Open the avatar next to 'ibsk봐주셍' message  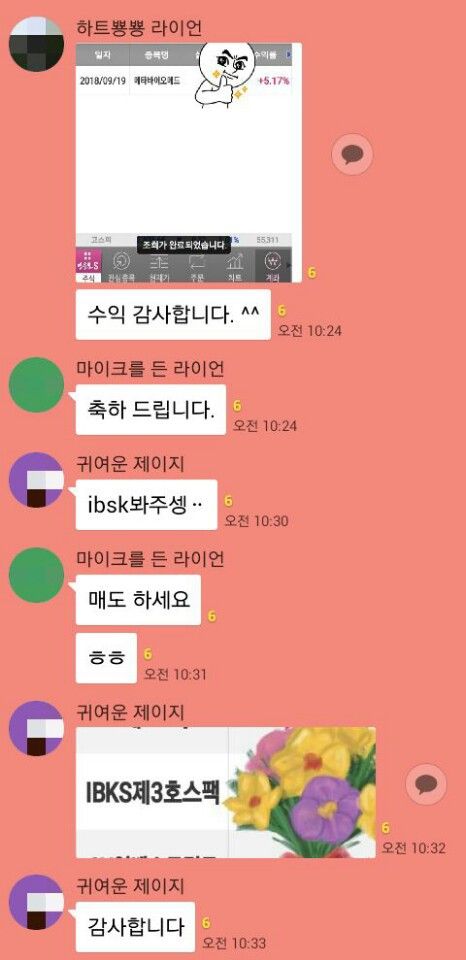pyautogui.click(x=37, y=479)
